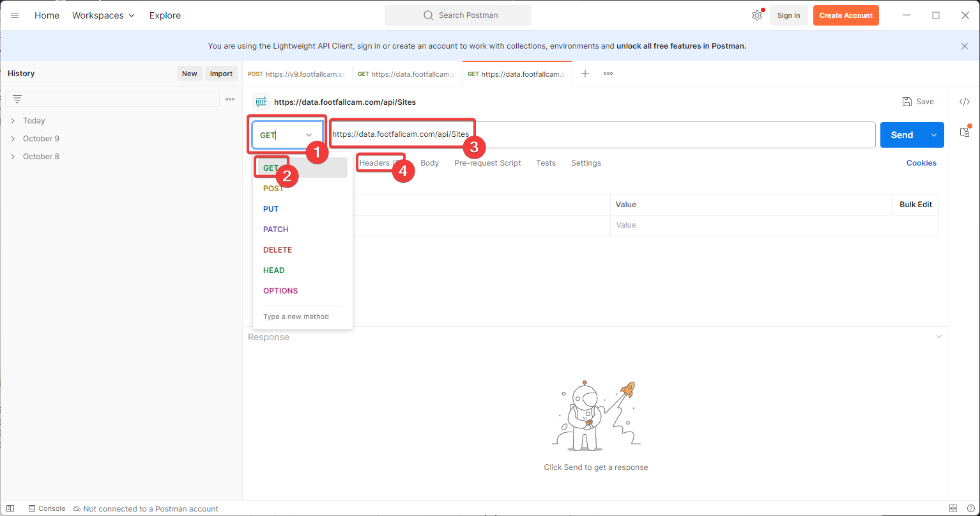Open the settings gear icon
Screen dimensions: 980x516
(x=756, y=15)
